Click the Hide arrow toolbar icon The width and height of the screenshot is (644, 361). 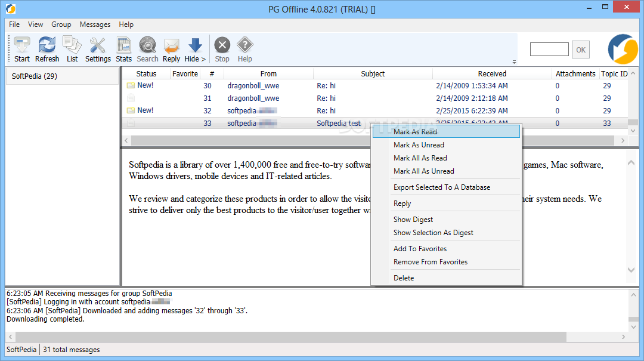tap(195, 50)
